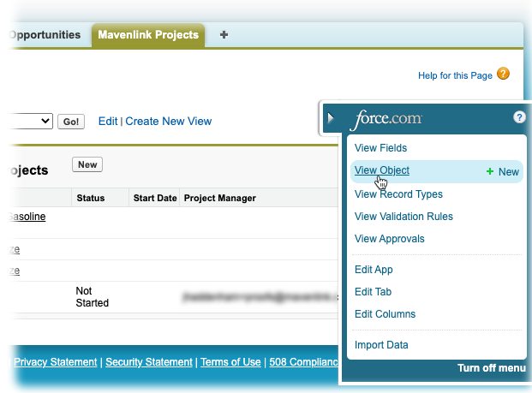Select View Fields in force.com menu
Screen dimensions: 532x393
click(x=380, y=148)
